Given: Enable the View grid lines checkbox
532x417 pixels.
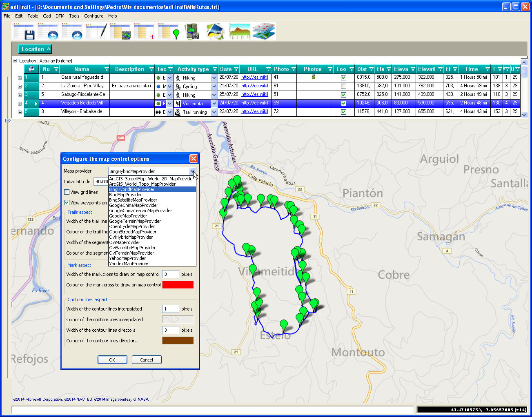Looking at the screenshot, I should click(x=67, y=192).
